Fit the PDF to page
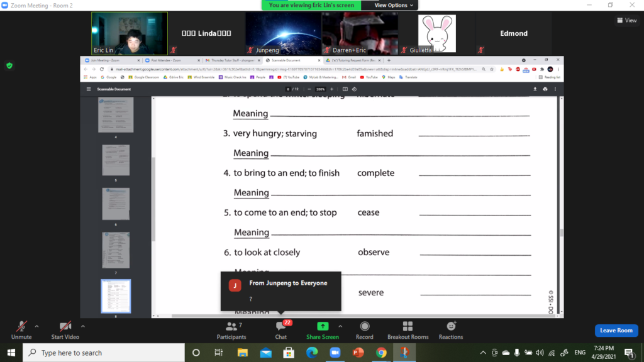 click(345, 89)
